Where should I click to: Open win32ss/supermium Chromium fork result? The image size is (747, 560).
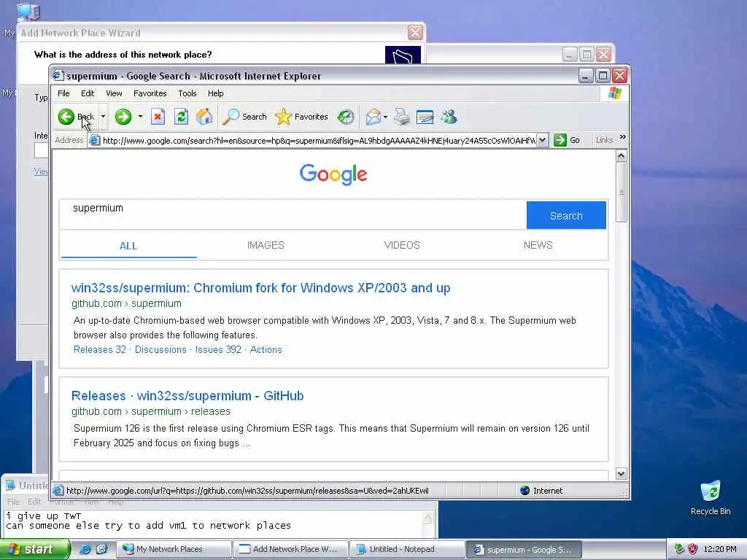coord(260,287)
